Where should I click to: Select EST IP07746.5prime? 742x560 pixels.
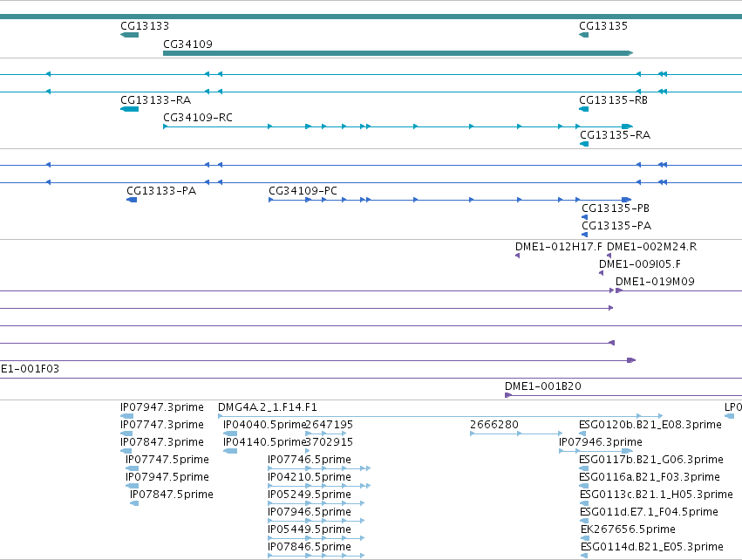tap(310, 460)
